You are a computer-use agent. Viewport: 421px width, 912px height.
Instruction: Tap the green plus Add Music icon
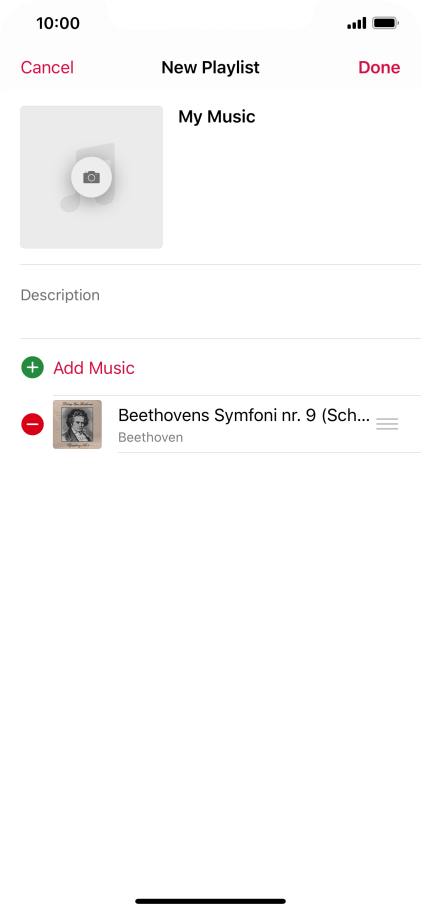pyautogui.click(x=33, y=368)
